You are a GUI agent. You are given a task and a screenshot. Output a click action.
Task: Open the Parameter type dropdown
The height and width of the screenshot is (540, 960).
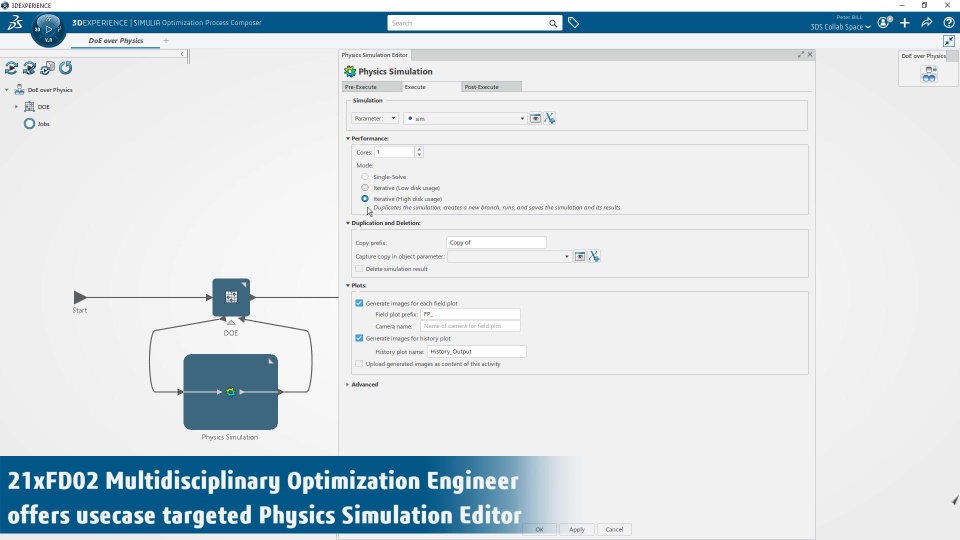pyautogui.click(x=375, y=118)
